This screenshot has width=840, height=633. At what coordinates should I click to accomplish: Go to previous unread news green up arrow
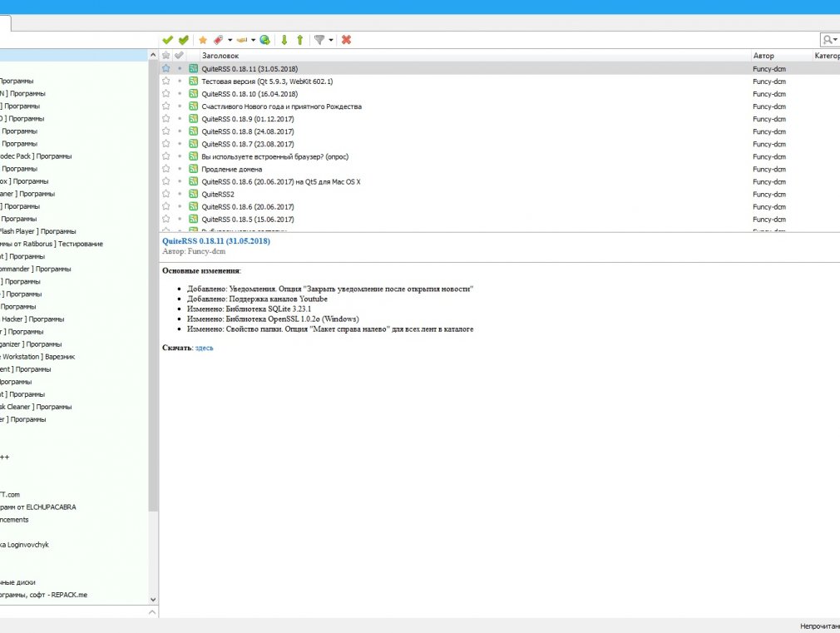(x=300, y=40)
